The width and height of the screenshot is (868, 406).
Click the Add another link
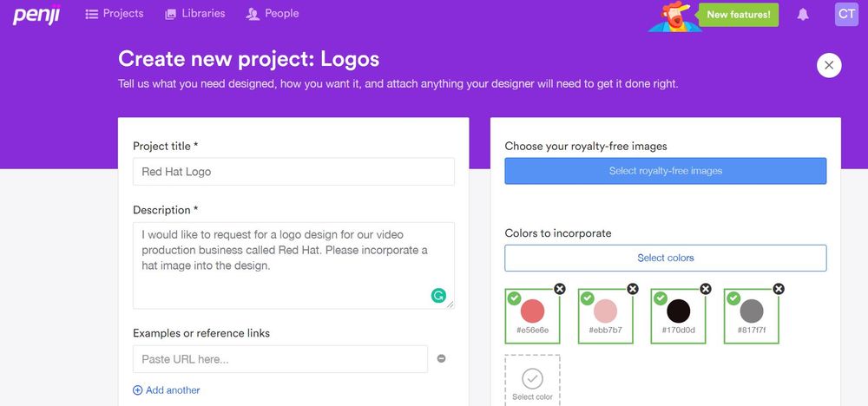(167, 390)
